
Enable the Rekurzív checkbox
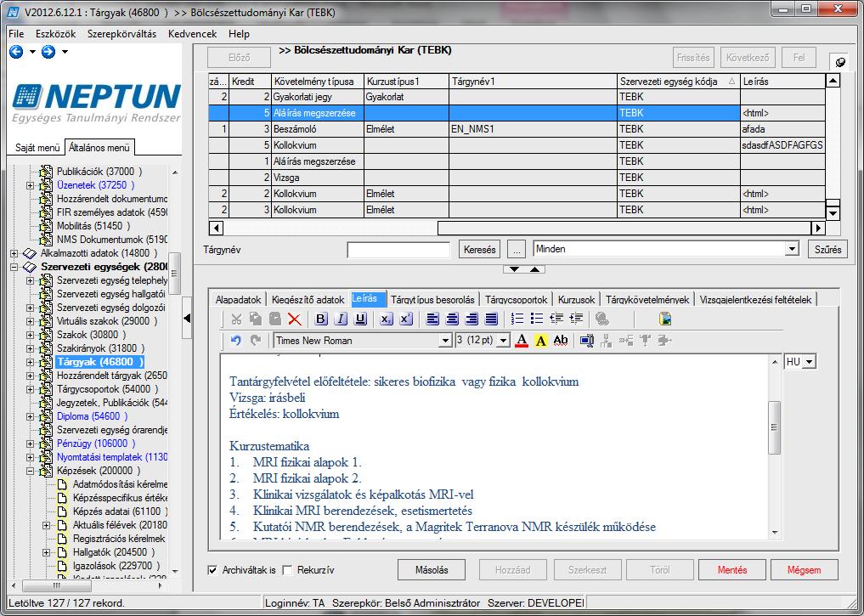click(287, 570)
